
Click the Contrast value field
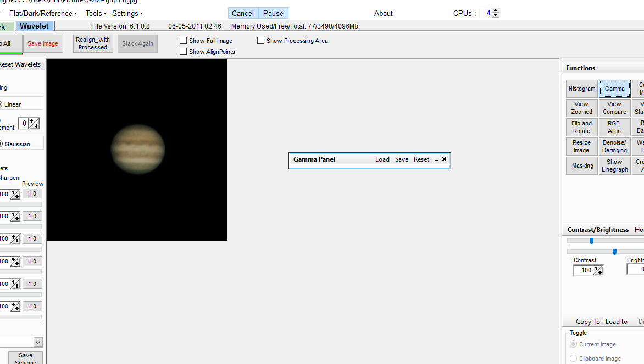[x=583, y=271]
